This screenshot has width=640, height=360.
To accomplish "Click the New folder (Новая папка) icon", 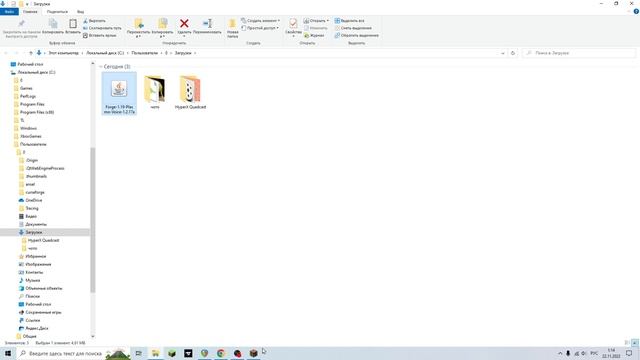I will click(x=232, y=24).
